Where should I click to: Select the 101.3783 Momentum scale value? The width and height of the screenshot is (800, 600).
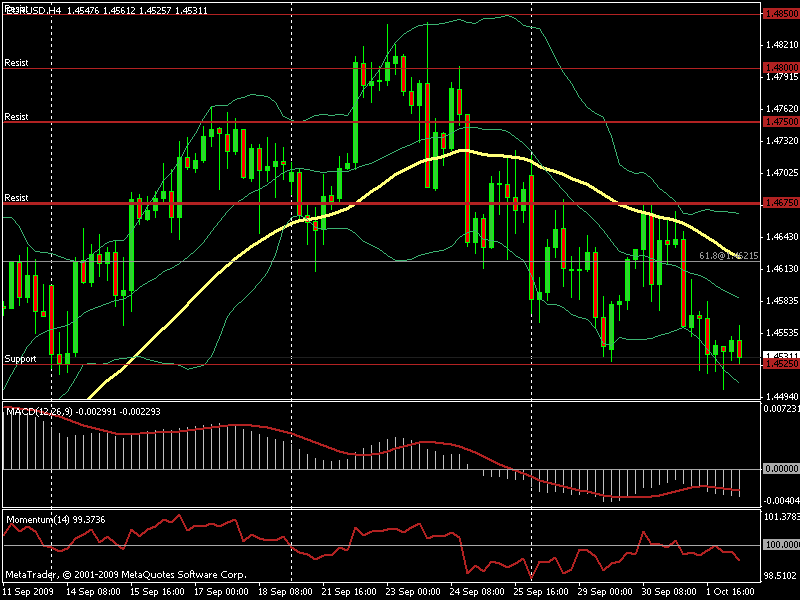click(781, 517)
